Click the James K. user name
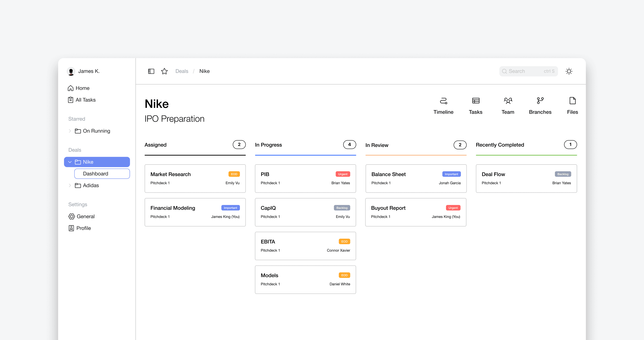644x340 pixels. [89, 71]
